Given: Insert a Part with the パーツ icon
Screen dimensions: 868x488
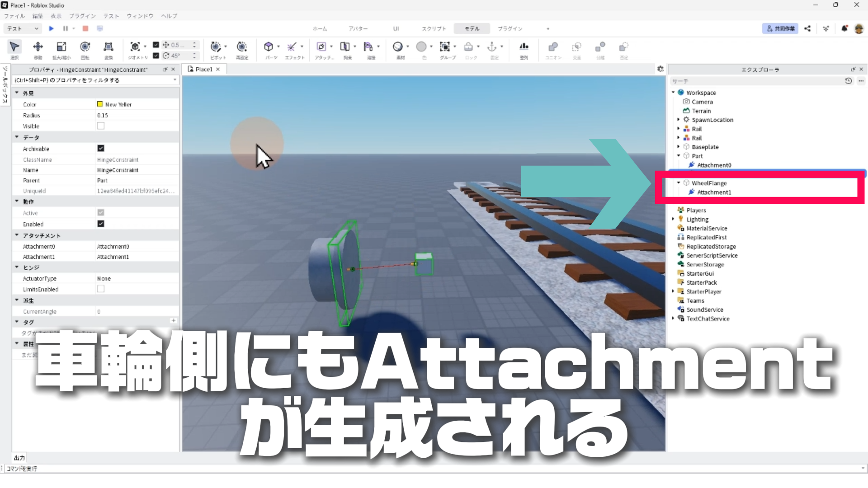Looking at the screenshot, I should 269,47.
